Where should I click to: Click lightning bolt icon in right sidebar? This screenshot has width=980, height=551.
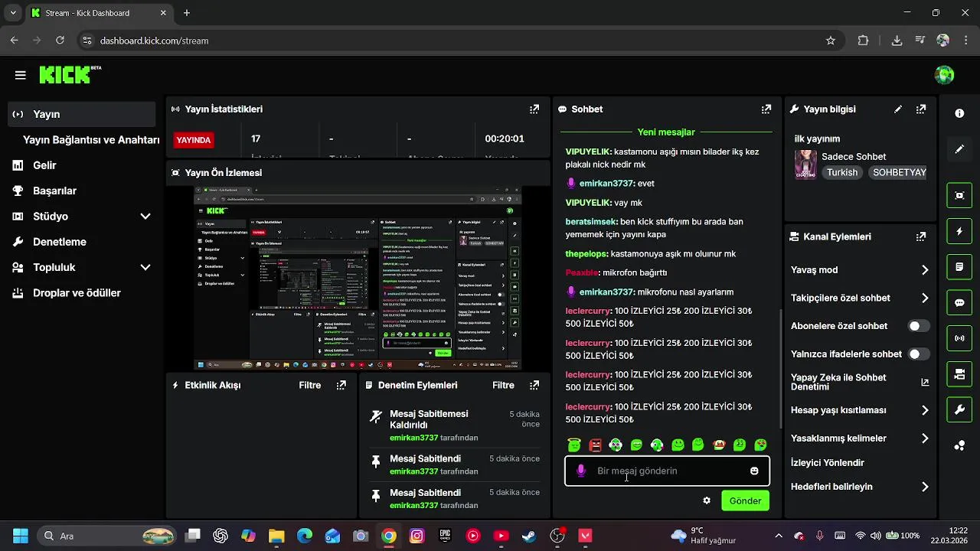pos(959,231)
